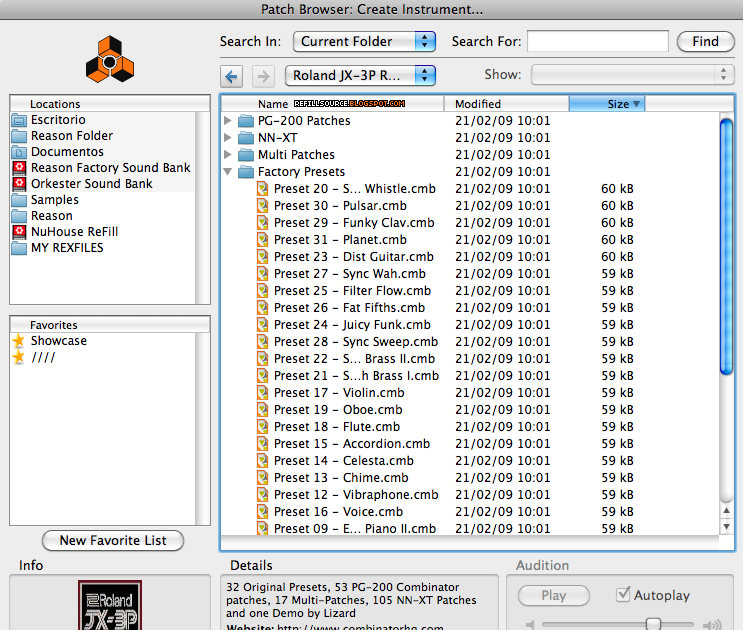
Task: Toggle the Autoplay checkbox
Action: [x=623, y=594]
